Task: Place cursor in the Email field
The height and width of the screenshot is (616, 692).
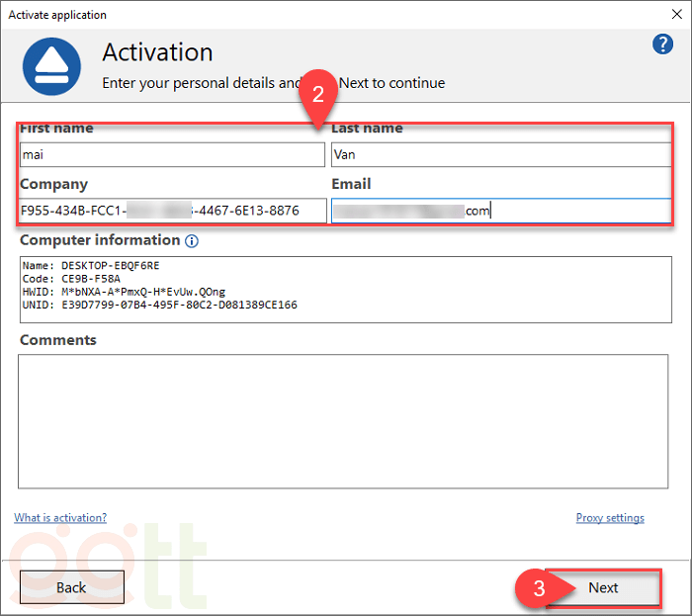Action: [500, 210]
